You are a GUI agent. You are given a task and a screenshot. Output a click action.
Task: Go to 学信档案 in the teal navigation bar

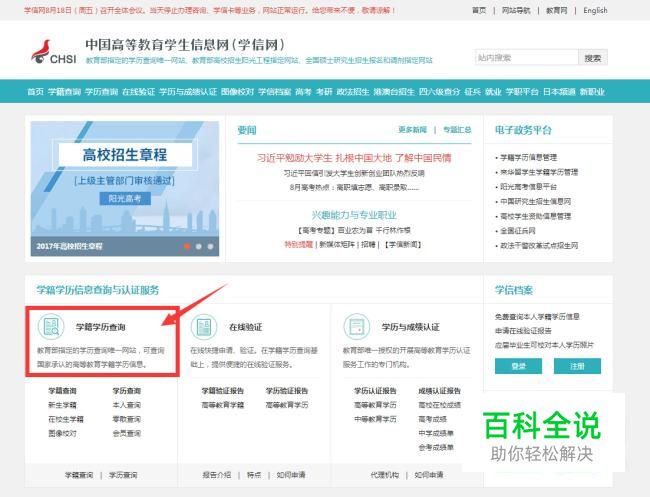274,92
